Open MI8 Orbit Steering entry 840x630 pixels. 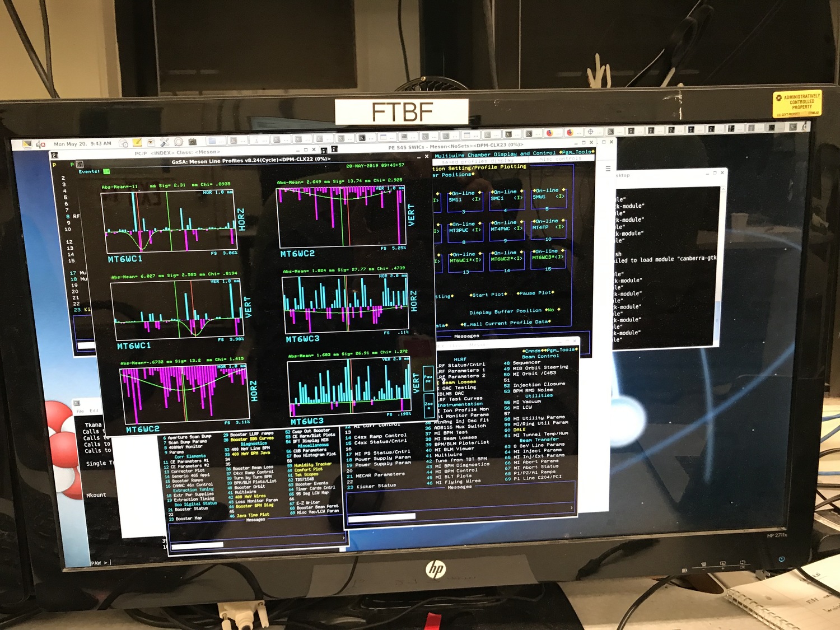(540, 368)
